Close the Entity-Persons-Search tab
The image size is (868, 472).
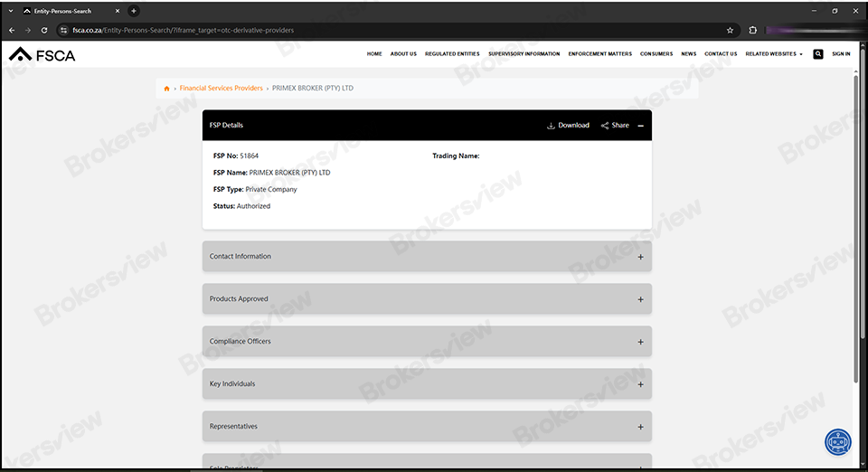coord(118,11)
